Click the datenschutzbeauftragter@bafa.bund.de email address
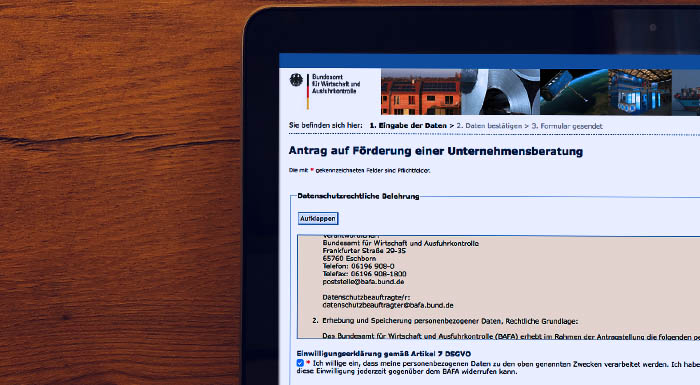 click(388, 305)
